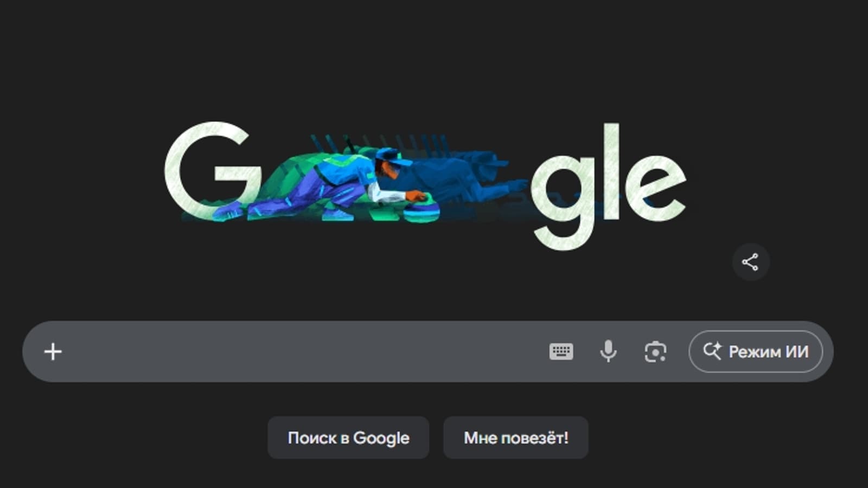Click the letter l in the doodle logo
868x488 pixels.
point(612,171)
